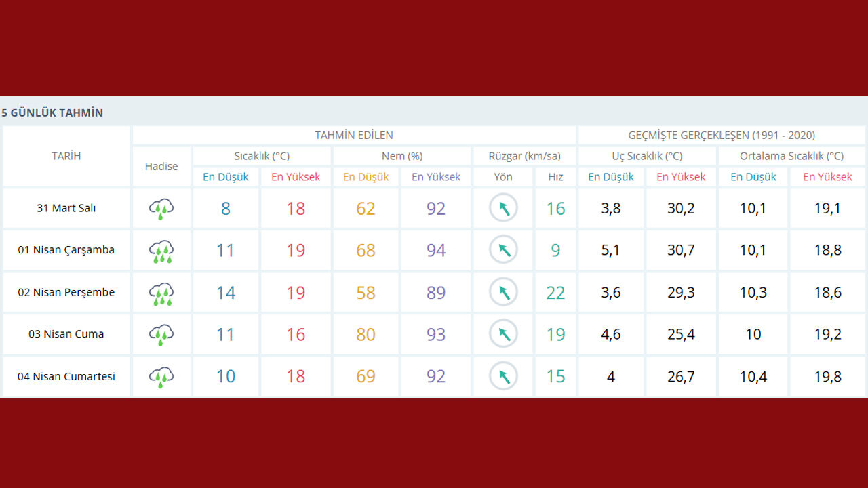Click the Hadise column header

click(x=161, y=166)
